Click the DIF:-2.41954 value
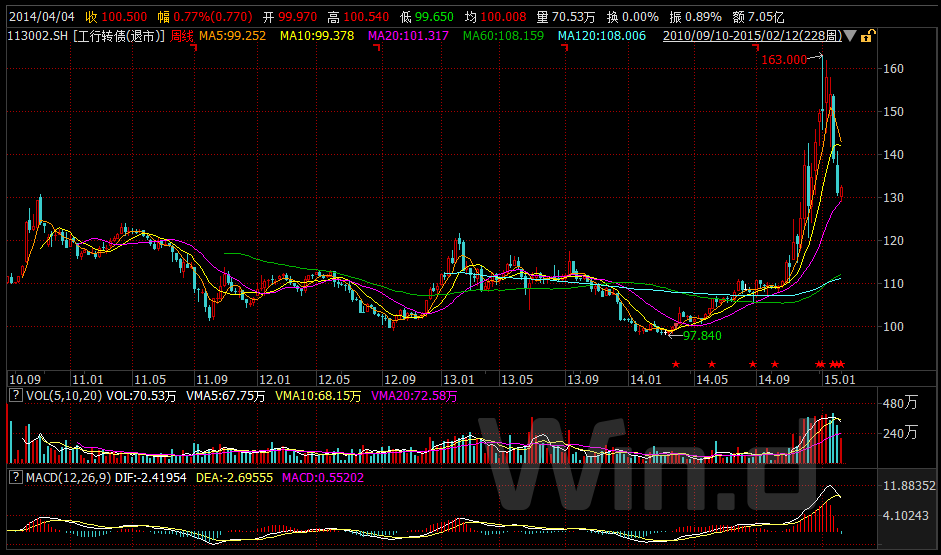Screen dimensions: 941x555 click(x=150, y=478)
